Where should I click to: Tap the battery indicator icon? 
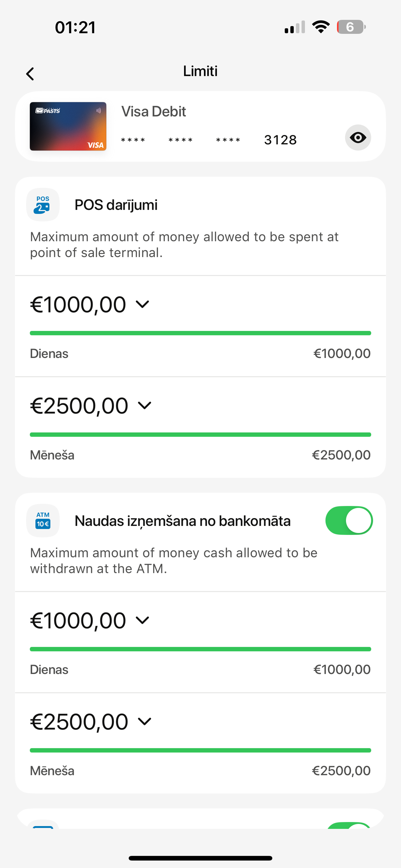tap(351, 27)
